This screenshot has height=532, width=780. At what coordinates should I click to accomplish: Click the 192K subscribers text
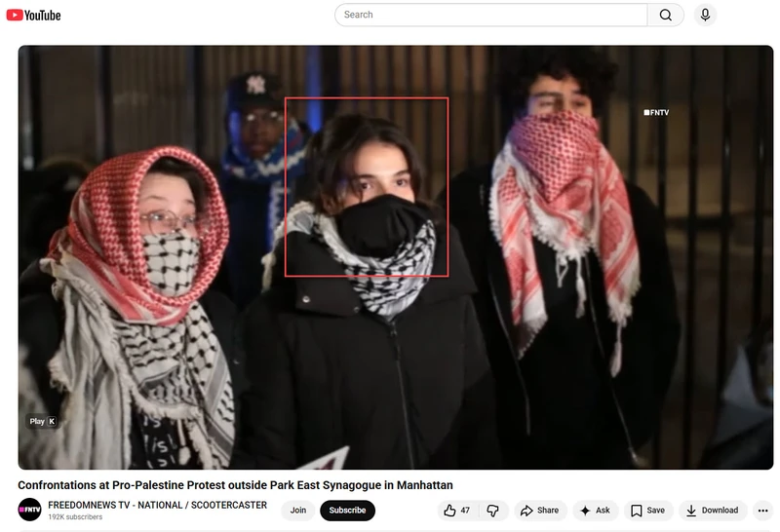point(75,517)
